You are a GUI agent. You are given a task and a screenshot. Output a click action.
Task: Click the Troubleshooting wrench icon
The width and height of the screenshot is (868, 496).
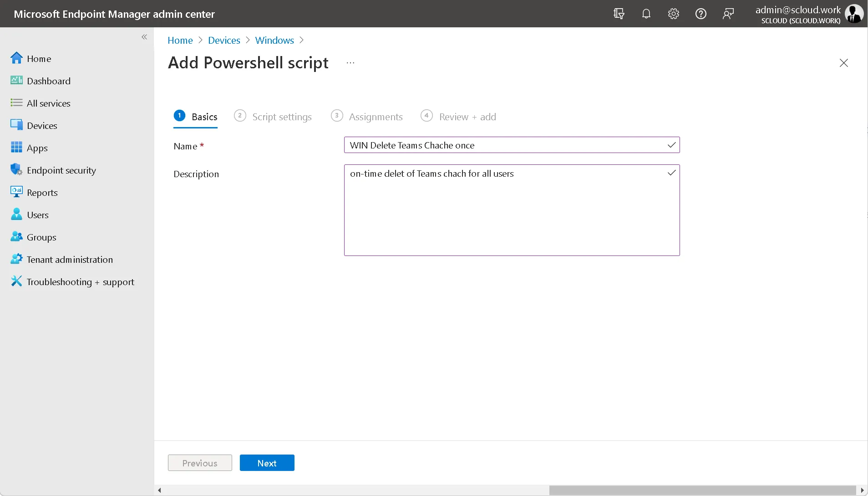point(16,281)
